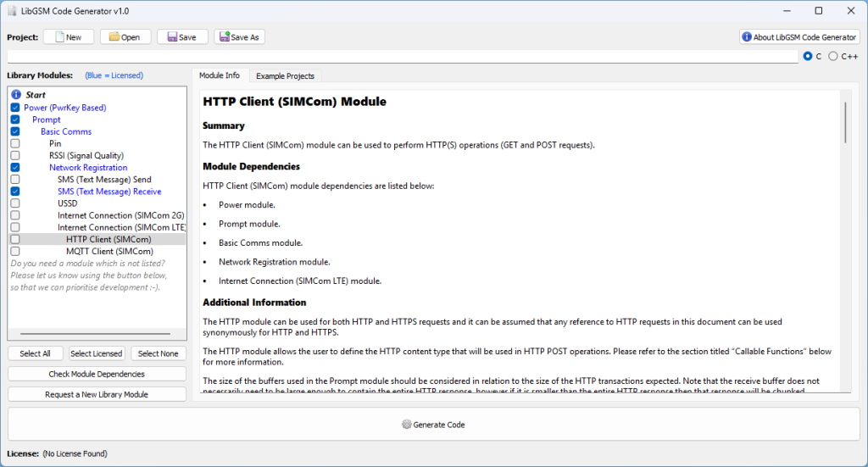
Task: Select the Prompt module label
Action: coord(47,120)
